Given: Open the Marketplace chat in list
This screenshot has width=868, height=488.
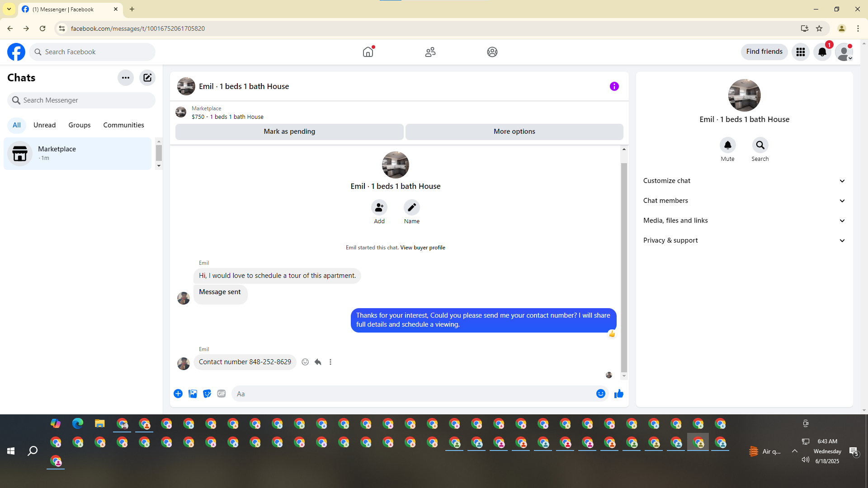Looking at the screenshot, I should [78, 154].
